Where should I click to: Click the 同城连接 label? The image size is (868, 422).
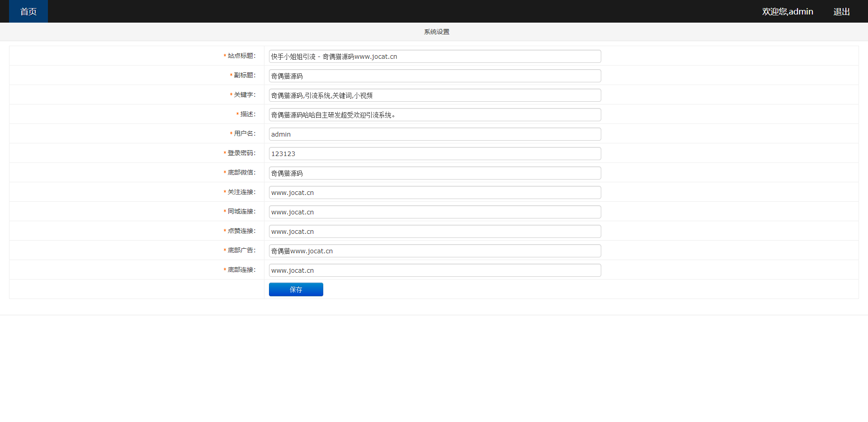click(241, 211)
